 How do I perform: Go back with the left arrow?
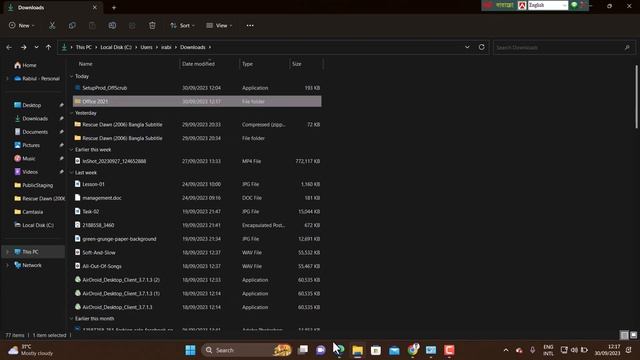click(x=9, y=47)
